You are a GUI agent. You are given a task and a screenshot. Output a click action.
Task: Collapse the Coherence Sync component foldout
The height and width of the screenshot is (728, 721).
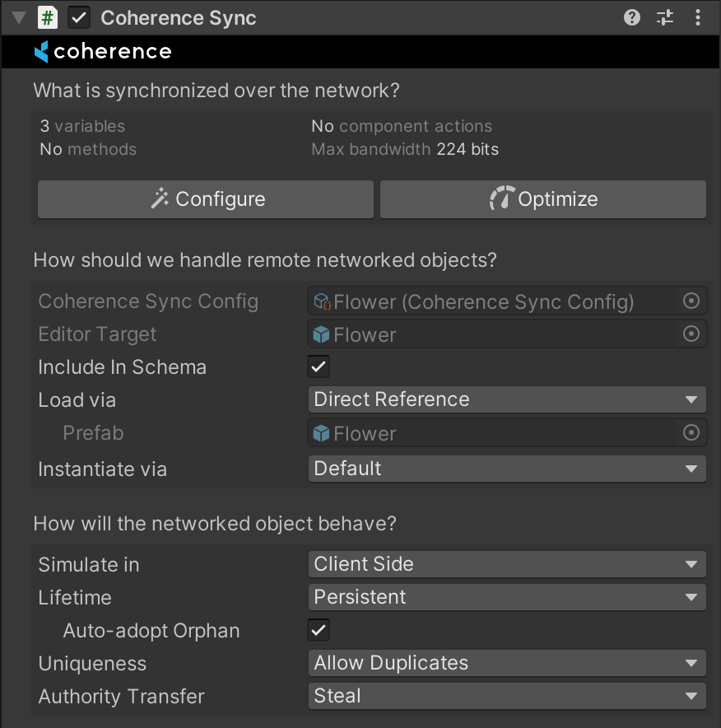18,17
